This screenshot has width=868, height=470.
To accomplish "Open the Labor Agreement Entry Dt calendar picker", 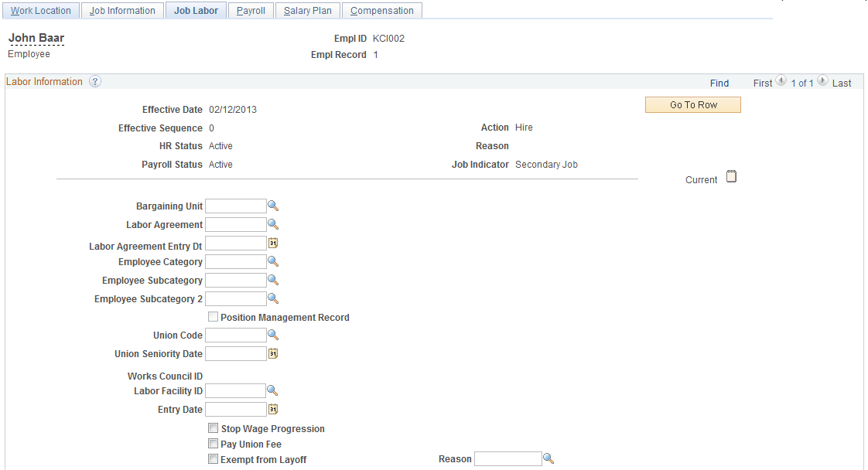I will coord(272,243).
